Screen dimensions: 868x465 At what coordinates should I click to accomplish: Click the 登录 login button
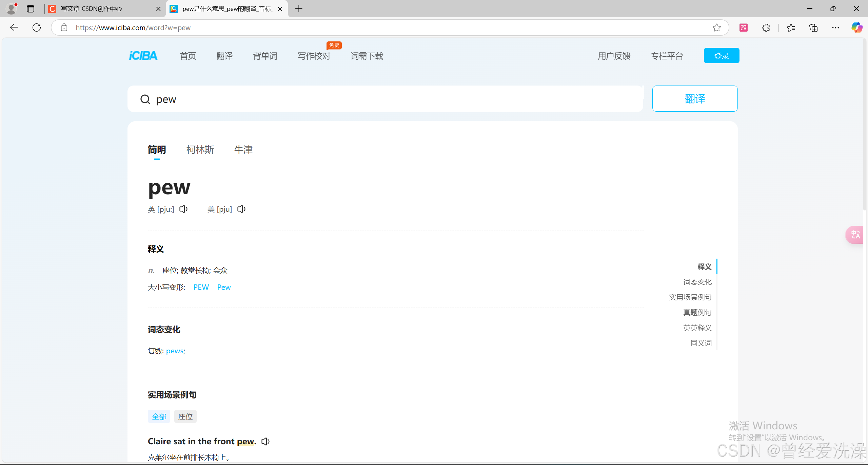[x=721, y=56]
